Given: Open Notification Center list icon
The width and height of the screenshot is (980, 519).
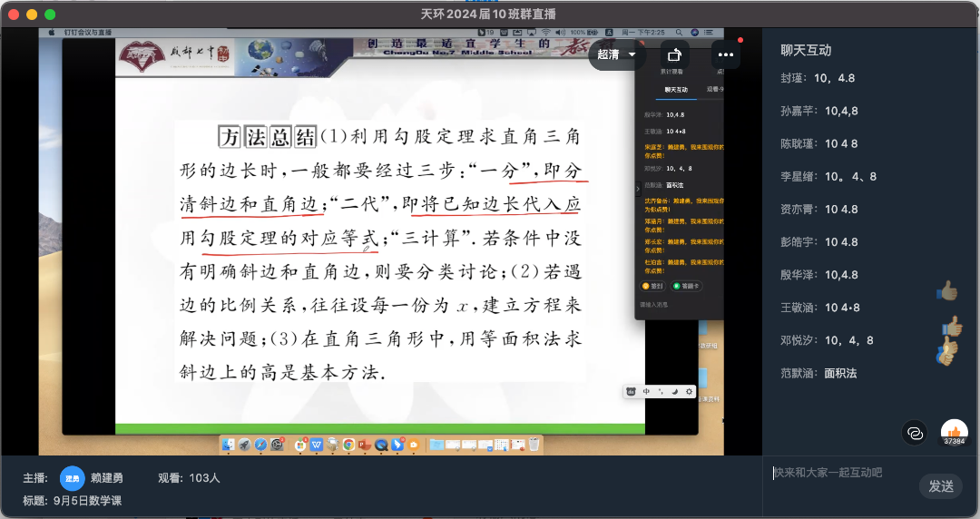Looking at the screenshot, I should coord(709,32).
